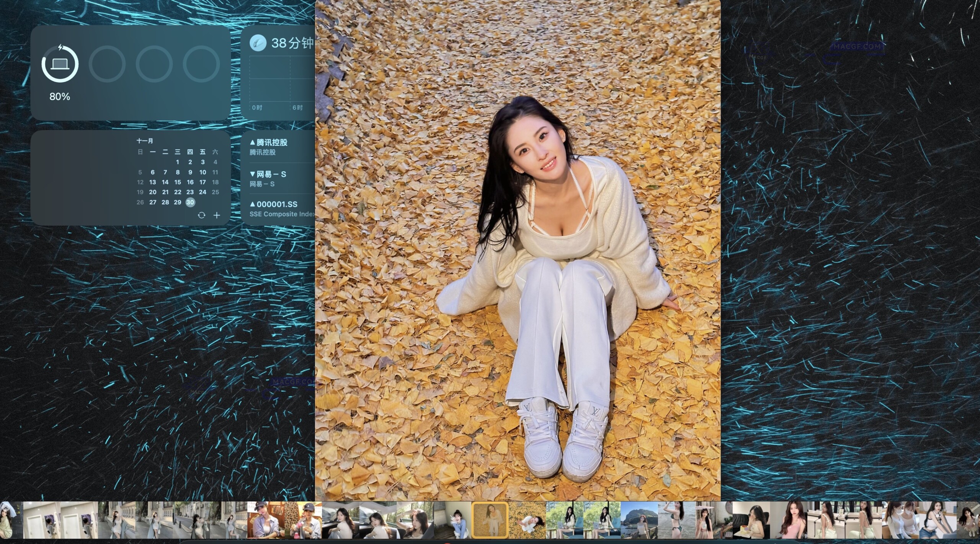The height and width of the screenshot is (544, 980).
Task: Click the screen time hourglass icon
Action: point(258,43)
